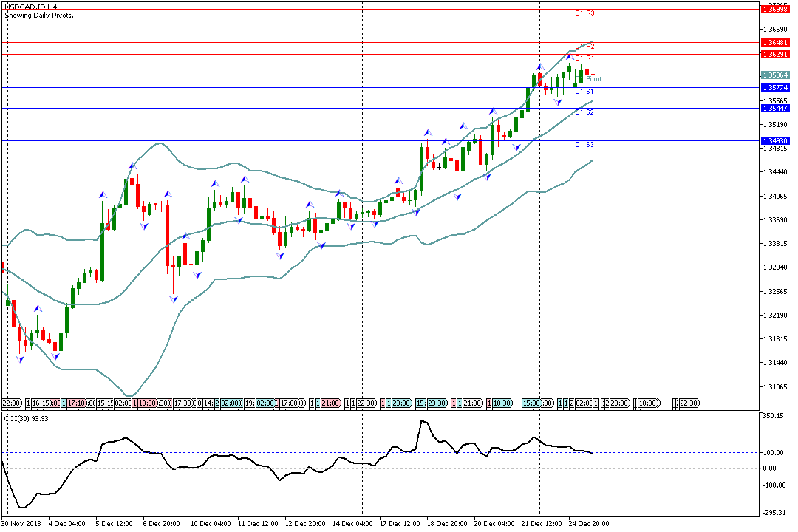Click the 1.34065 price axis value
This screenshot has width=798, height=532.
tap(775, 196)
